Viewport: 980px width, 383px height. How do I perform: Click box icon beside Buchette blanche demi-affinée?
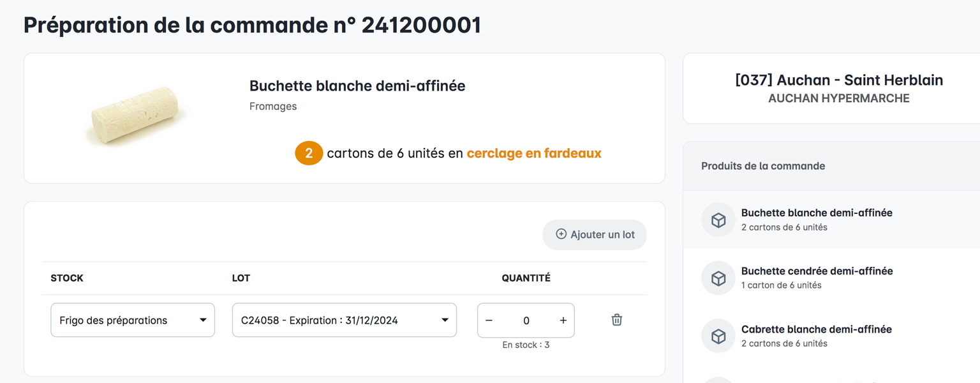718,220
